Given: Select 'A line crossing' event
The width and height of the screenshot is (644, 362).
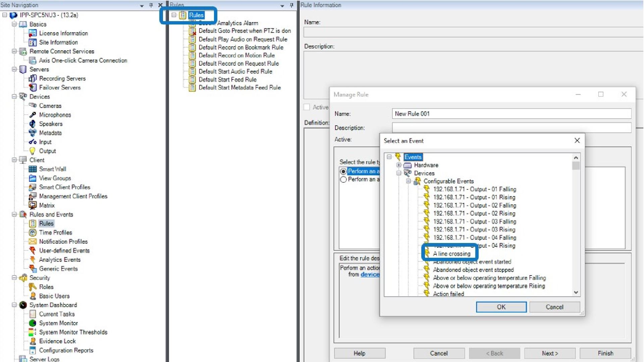Looking at the screenshot, I should [451, 254].
